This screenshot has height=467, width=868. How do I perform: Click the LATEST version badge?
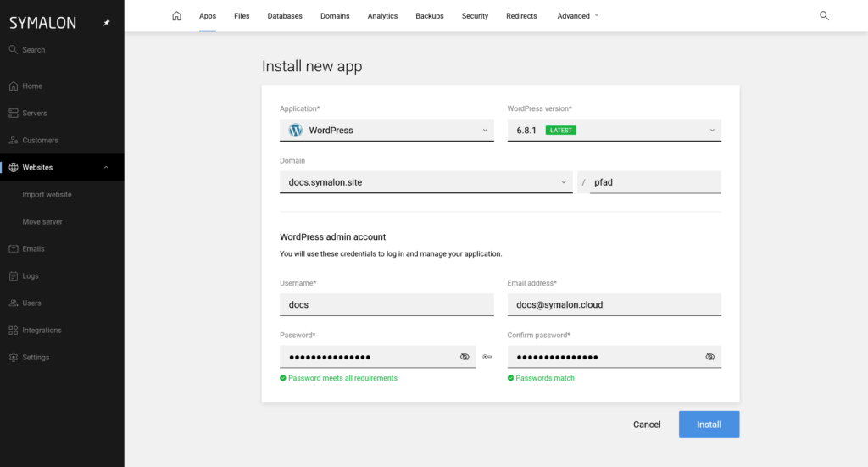click(x=561, y=130)
